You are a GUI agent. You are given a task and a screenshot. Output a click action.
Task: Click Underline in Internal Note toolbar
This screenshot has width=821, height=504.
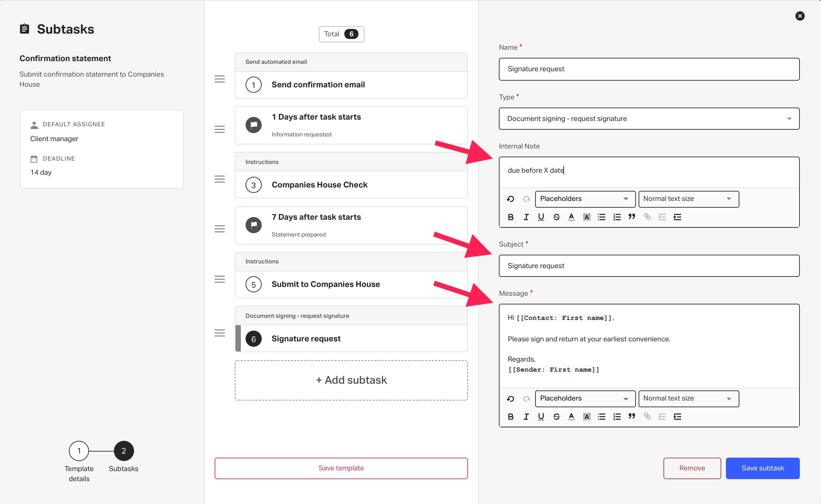click(541, 217)
